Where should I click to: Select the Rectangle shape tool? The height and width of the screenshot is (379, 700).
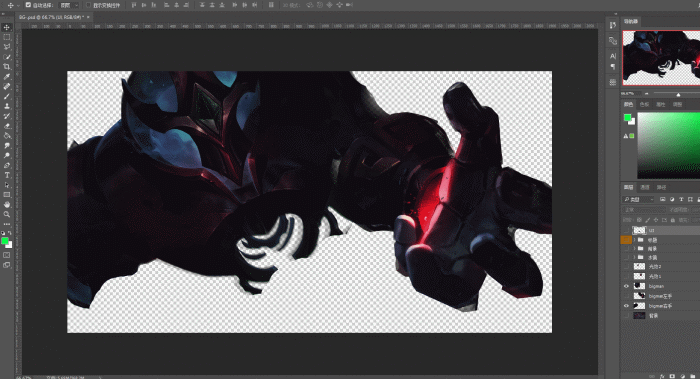point(7,195)
